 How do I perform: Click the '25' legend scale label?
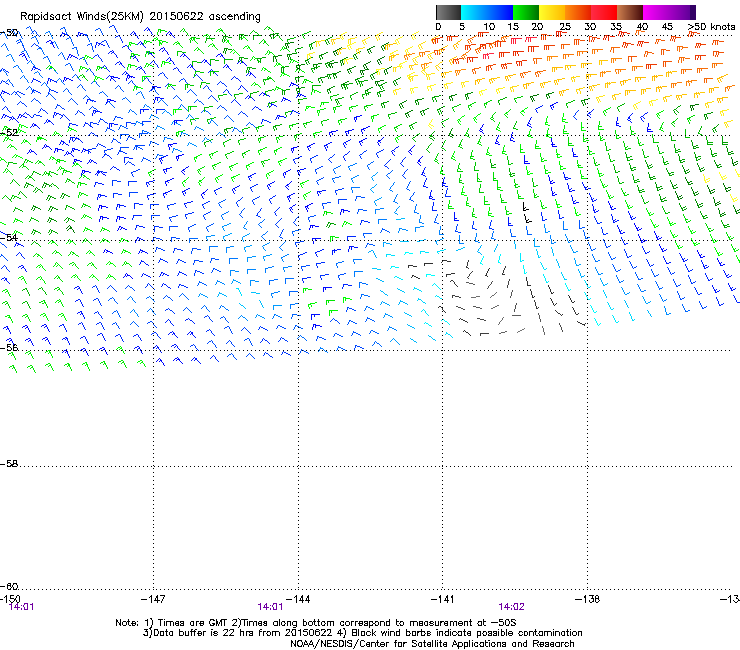(x=565, y=27)
